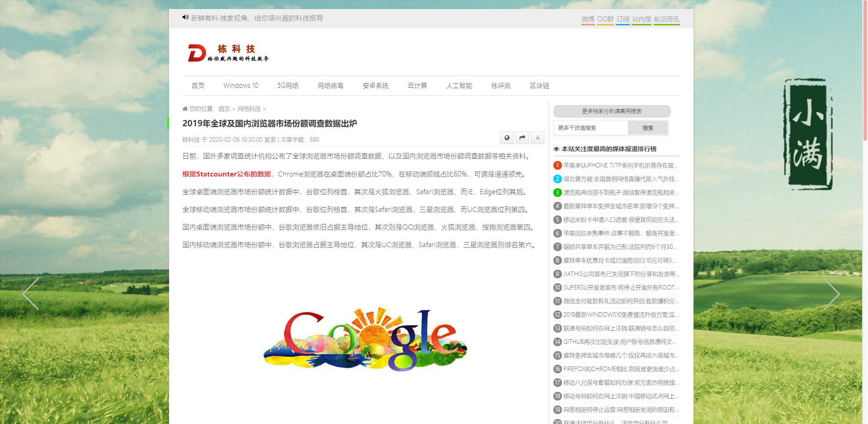This screenshot has width=868, height=424.
Task: Open the Windows 10 navigation tab
Action: (241, 86)
